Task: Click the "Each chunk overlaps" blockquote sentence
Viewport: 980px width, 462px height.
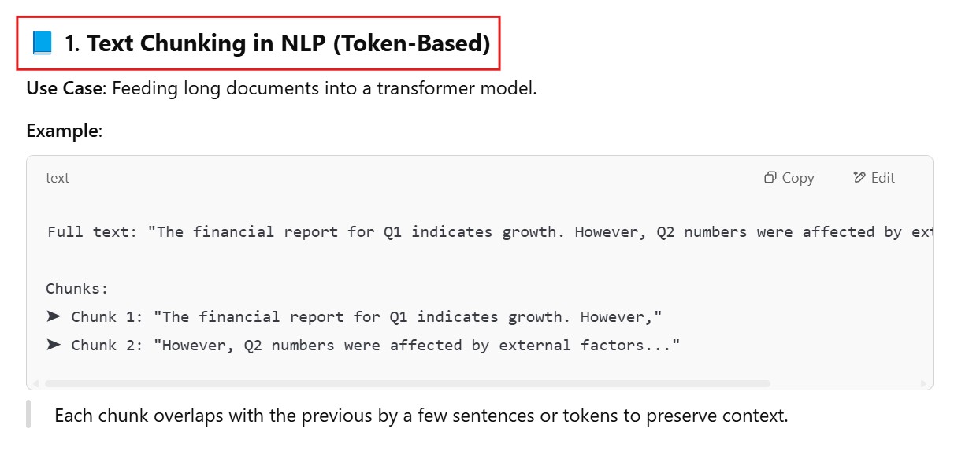Action: [x=421, y=416]
